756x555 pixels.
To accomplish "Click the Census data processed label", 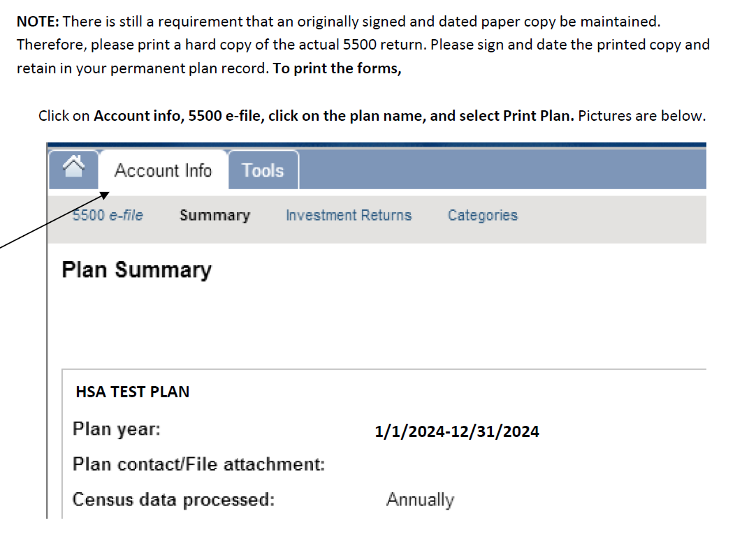I will pos(173,500).
